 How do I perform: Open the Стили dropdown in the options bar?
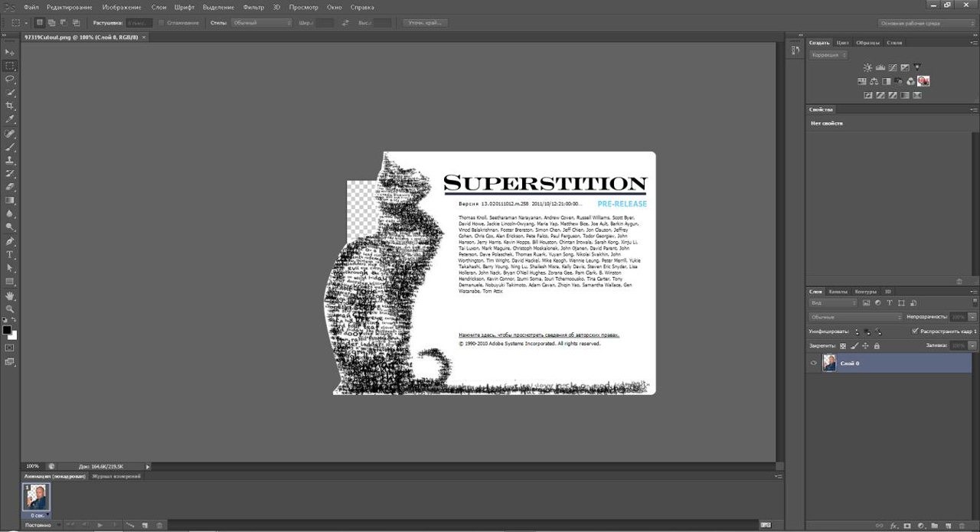click(262, 23)
